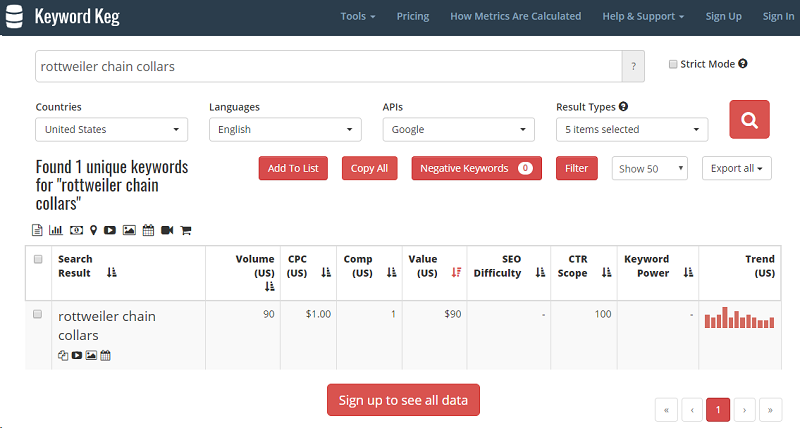The image size is (800, 428).
Task: Open How Metrics Are Calculated page
Action: click(515, 16)
